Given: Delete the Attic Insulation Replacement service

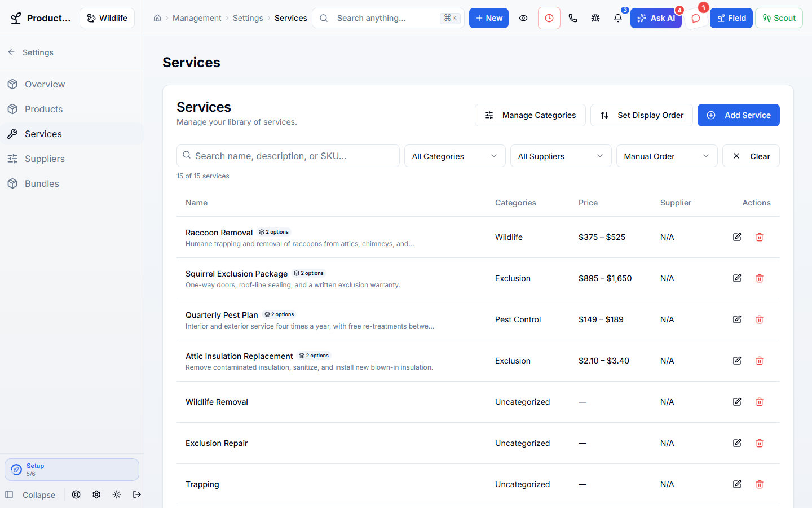Looking at the screenshot, I should tap(760, 361).
